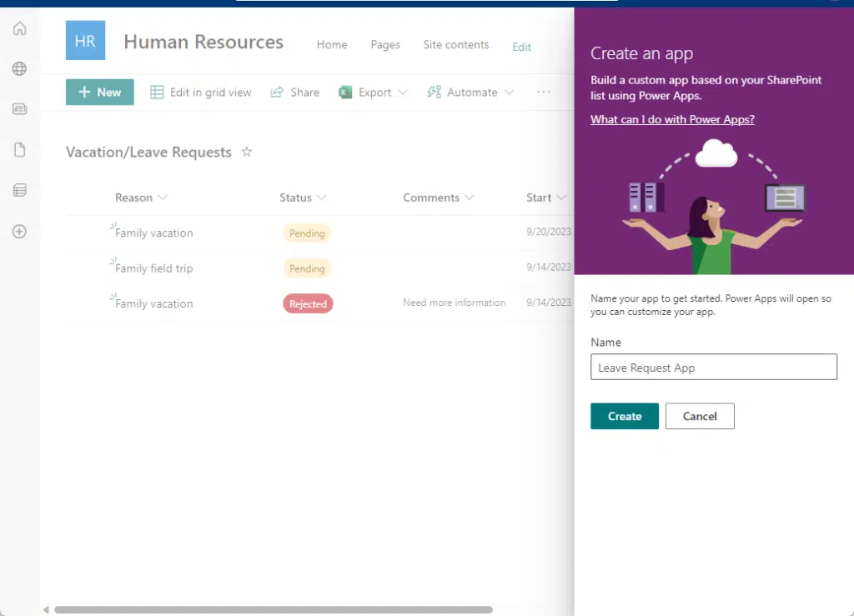Click the Vacation/Leave Requests list title

point(148,152)
